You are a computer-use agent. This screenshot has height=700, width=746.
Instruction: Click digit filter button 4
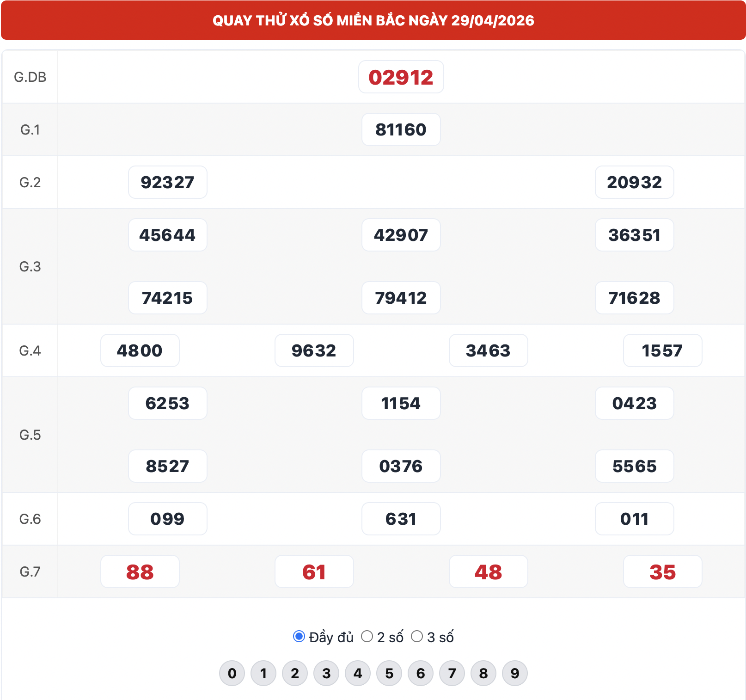pyautogui.click(x=358, y=673)
